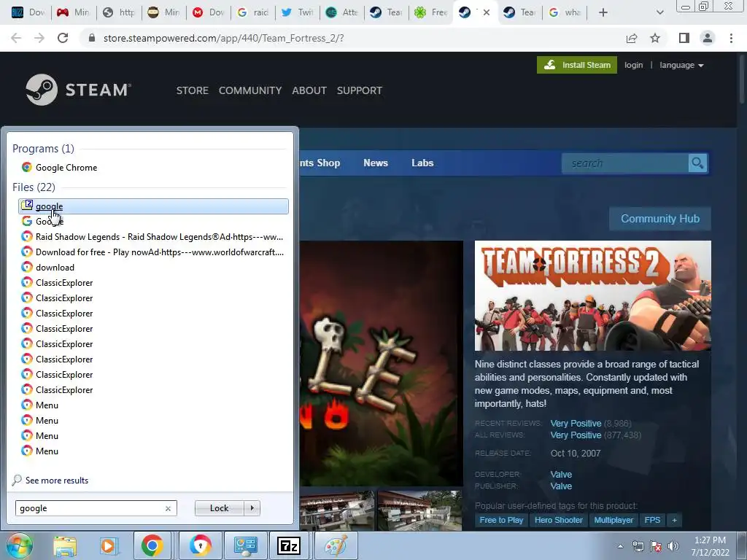747x560 pixels.
Task: Close the active Steam browser tab
Action: pyautogui.click(x=487, y=12)
